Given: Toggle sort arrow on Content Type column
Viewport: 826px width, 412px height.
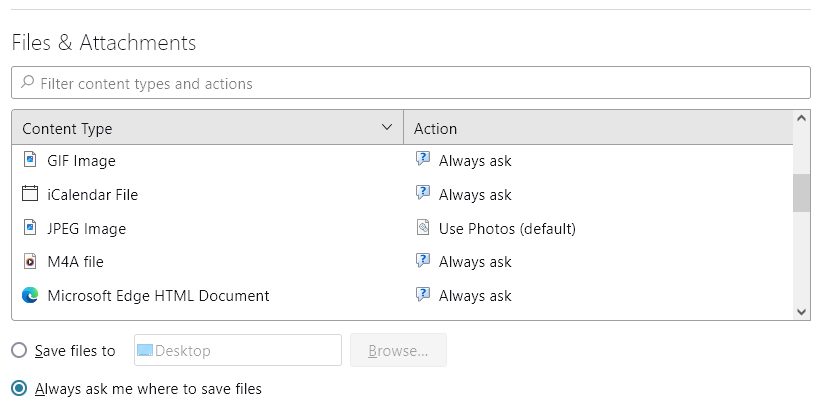Looking at the screenshot, I should tap(388, 128).
